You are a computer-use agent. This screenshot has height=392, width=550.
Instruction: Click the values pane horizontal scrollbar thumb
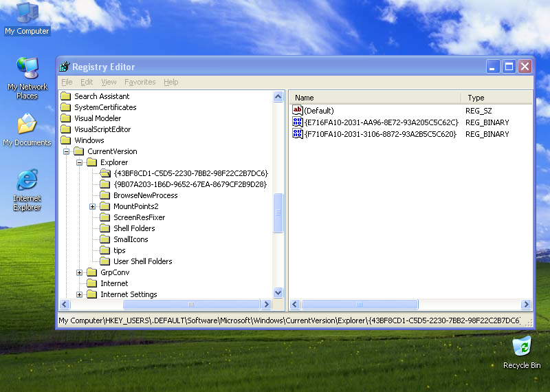(360, 304)
